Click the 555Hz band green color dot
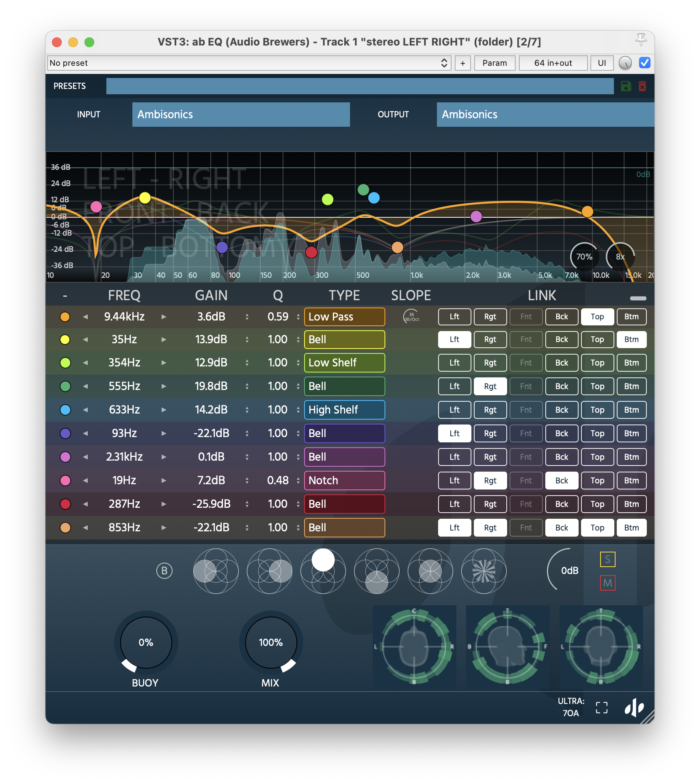This screenshot has width=700, height=784. click(x=65, y=386)
